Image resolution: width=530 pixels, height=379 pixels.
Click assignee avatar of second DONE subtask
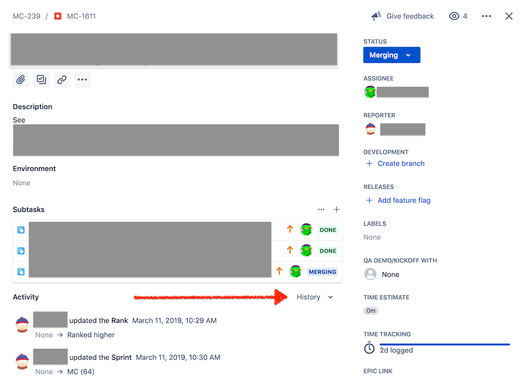click(306, 251)
